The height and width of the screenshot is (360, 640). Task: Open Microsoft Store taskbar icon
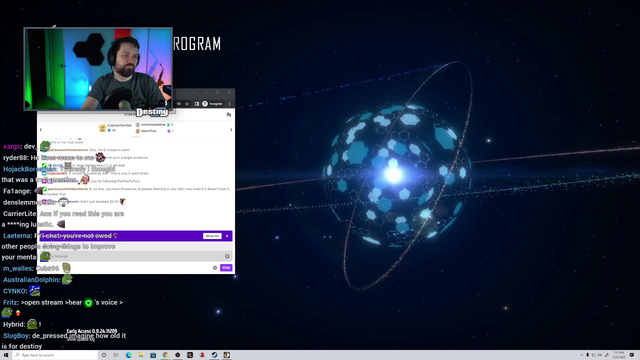(x=153, y=355)
